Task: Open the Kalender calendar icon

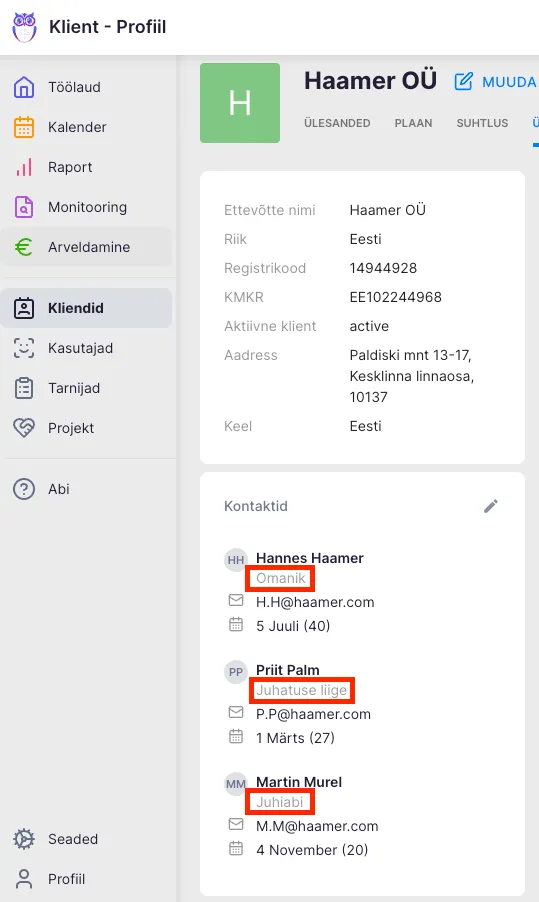Action: [24, 127]
